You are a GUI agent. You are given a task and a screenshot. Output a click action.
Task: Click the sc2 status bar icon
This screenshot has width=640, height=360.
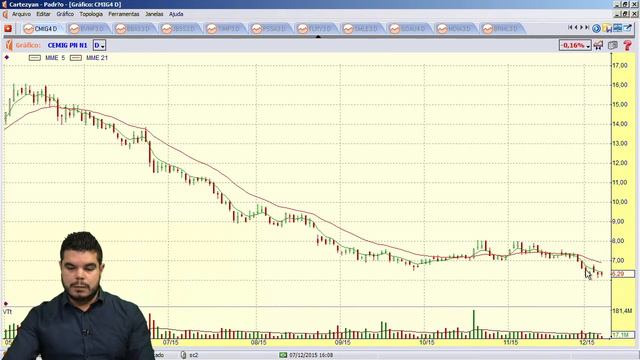(183, 355)
